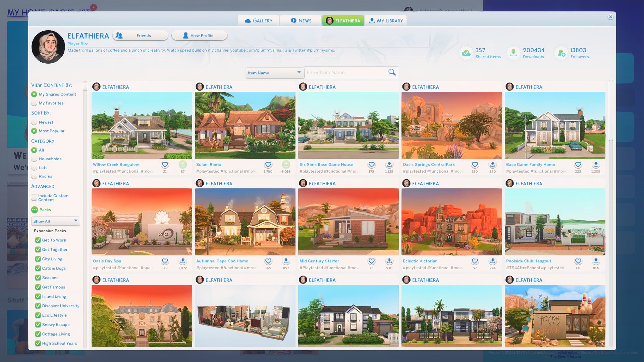Uncheck the City Living pack
Screen dimensions: 644x362
click(x=38, y=259)
